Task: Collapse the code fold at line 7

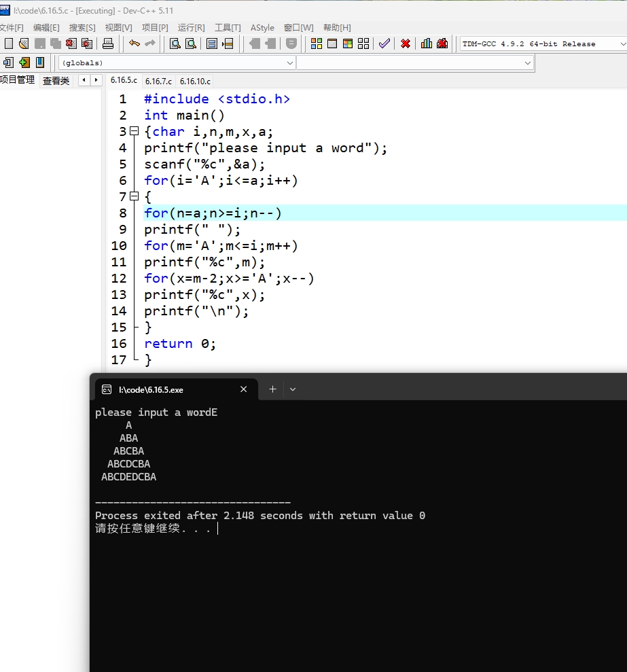Action: (134, 196)
